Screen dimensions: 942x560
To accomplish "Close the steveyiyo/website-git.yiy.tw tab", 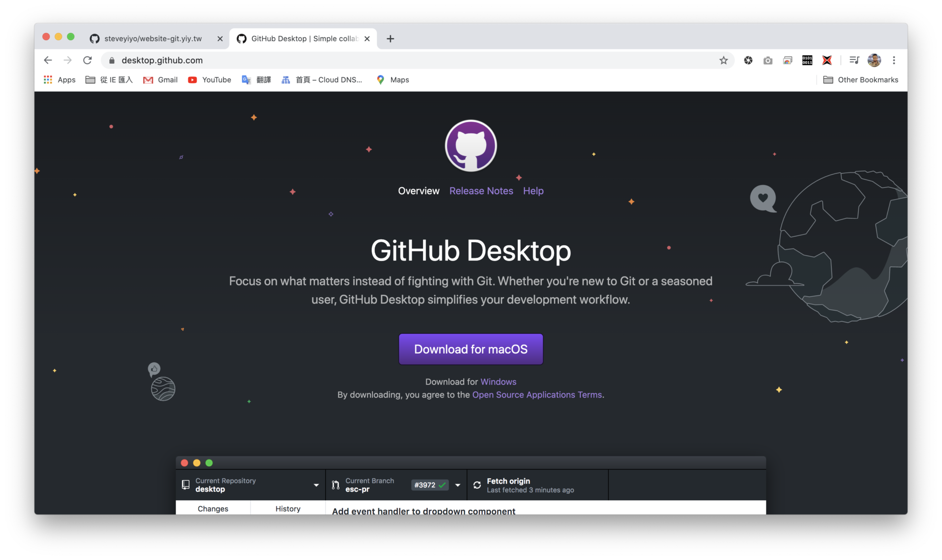I will (220, 39).
